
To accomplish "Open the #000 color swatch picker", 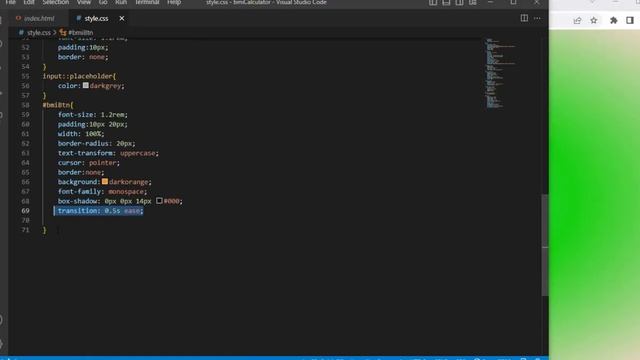I will [159, 201].
